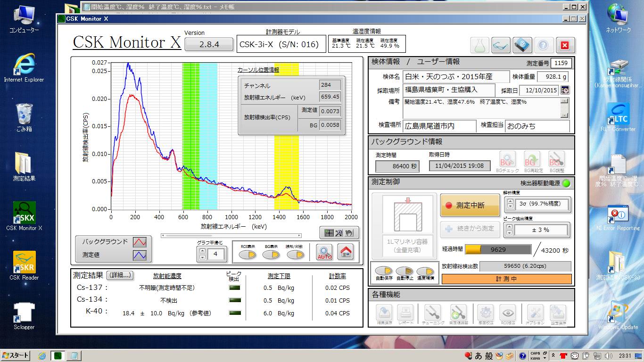This screenshot has height=362, width=644.
Task: Click the 続きから測定 resume measurement button
Action: [470, 229]
